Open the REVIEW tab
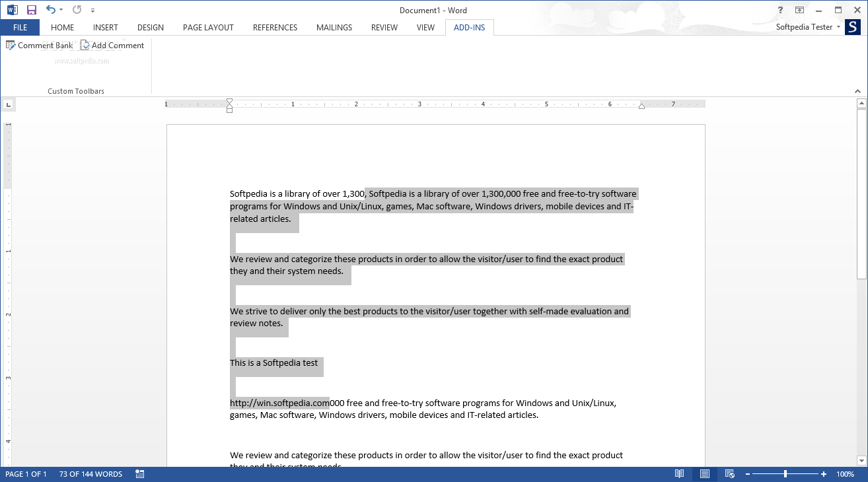Image resolution: width=868 pixels, height=482 pixels. click(384, 27)
